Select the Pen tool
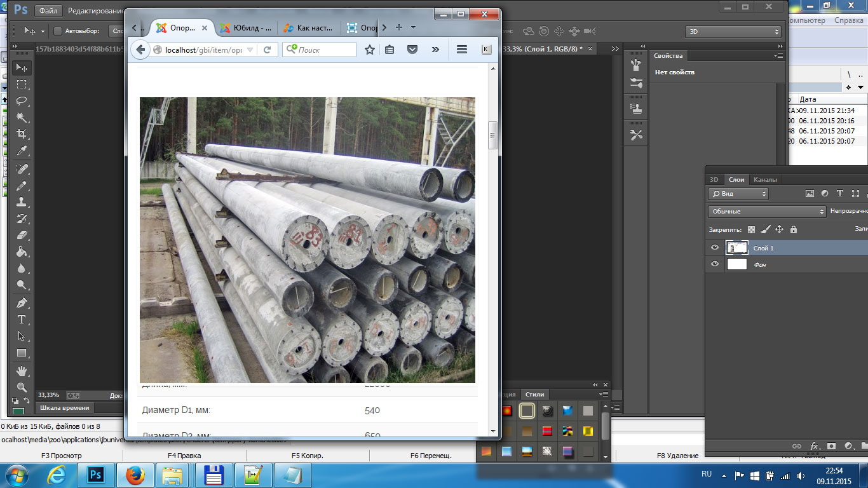This screenshot has width=868, height=488. point(22,302)
